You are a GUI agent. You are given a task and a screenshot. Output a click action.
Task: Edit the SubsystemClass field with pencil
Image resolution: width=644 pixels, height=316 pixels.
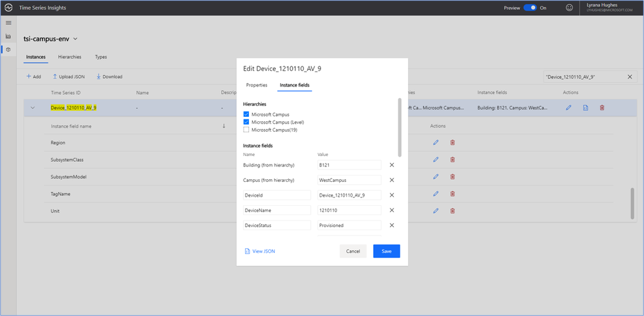click(x=436, y=159)
